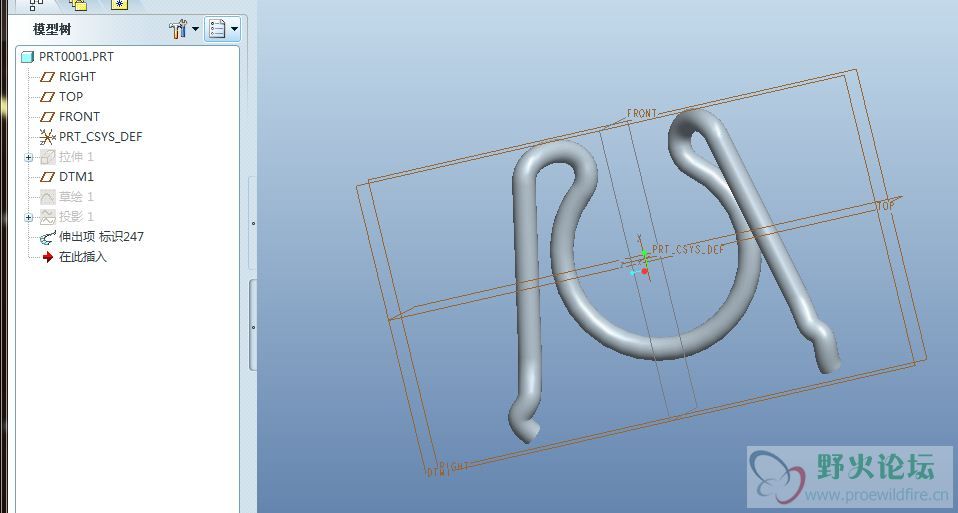This screenshot has width=958, height=513.
Task: Click the FRONT plane label in the viewport
Action: [642, 113]
